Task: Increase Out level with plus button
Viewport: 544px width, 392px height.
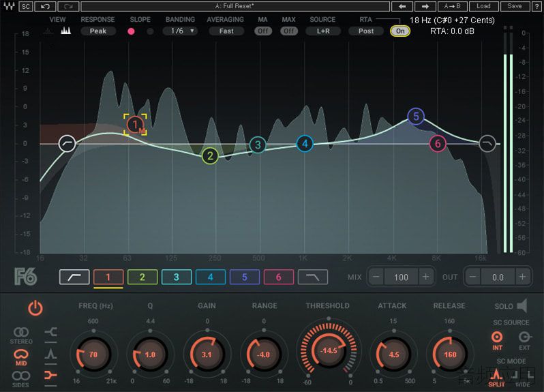Action: coord(522,277)
